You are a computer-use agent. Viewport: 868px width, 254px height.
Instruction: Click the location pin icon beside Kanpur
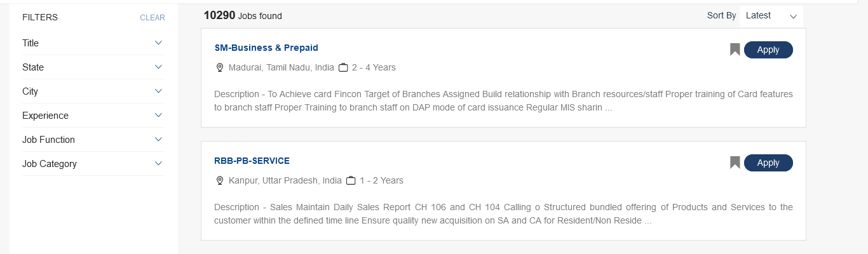point(220,180)
